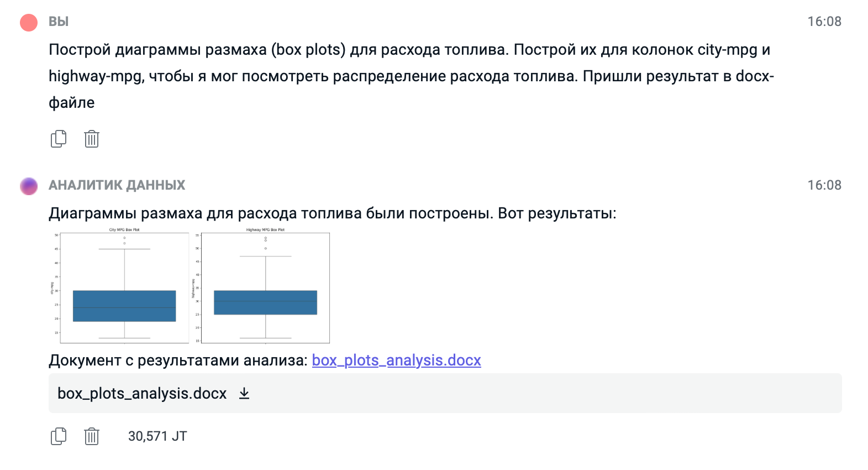
Task: Click the "АНАЛИТИК ДАННЫХ" sender name
Action: point(117,185)
